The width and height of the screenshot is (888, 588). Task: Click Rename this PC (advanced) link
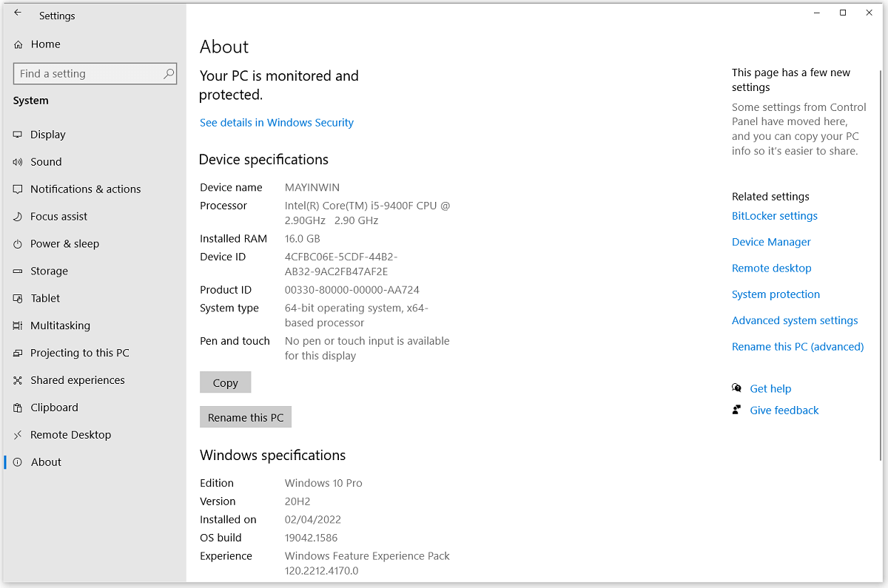(x=798, y=347)
